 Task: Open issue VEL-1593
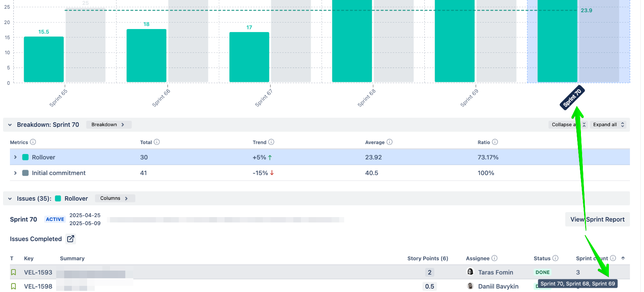[x=38, y=273]
